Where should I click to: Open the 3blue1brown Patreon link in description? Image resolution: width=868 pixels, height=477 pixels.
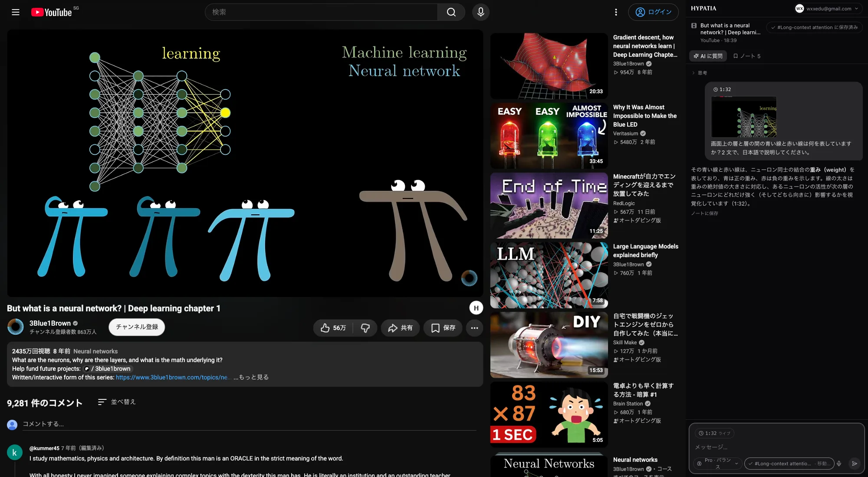pyautogui.click(x=108, y=369)
